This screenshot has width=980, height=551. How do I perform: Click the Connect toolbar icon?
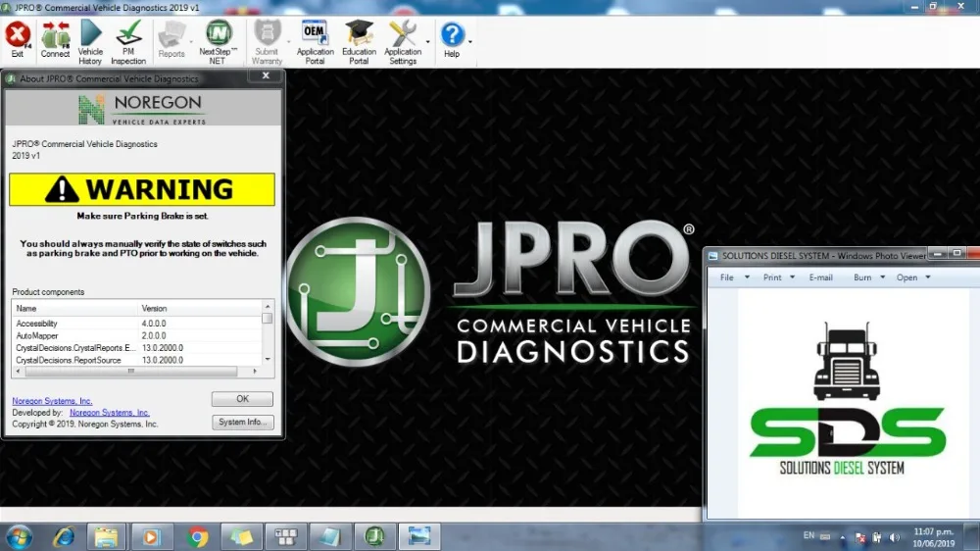[55, 39]
